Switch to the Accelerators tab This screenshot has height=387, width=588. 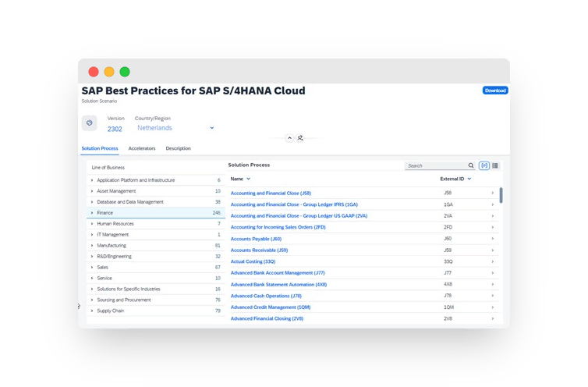[x=142, y=149]
